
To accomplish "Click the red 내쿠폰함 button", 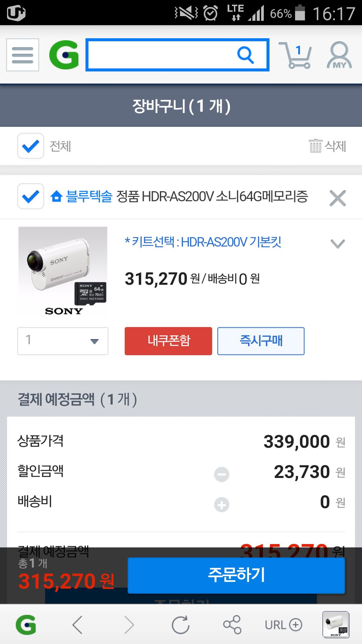I will 168,341.
